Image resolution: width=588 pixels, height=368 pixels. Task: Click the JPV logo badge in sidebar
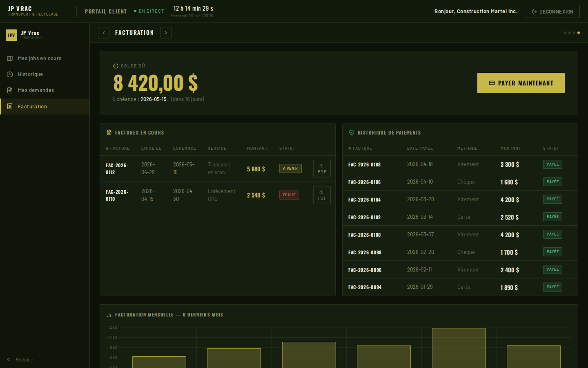pos(11,35)
